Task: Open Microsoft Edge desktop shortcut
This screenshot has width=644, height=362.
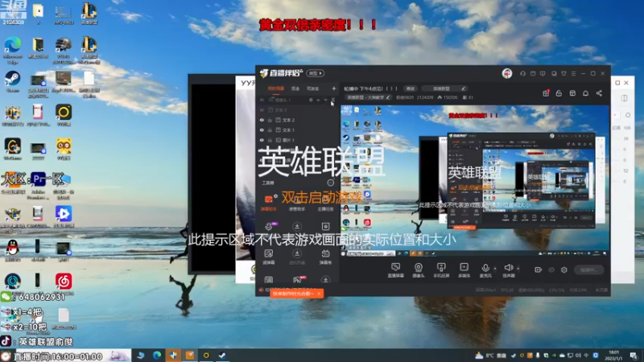Action: 12,50
